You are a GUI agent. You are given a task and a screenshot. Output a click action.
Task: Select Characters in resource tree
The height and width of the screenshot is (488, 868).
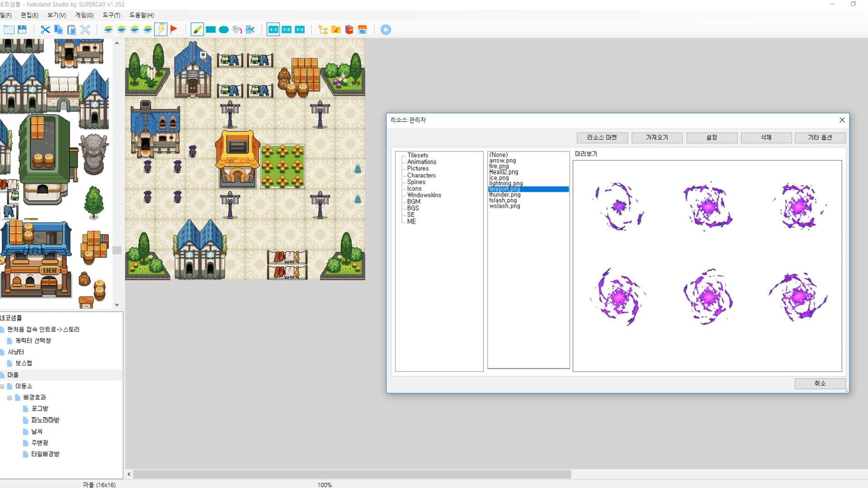pyautogui.click(x=421, y=175)
